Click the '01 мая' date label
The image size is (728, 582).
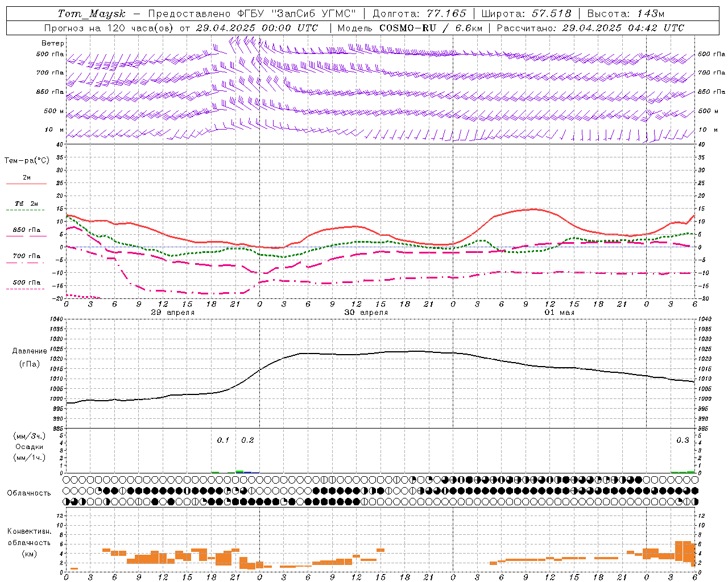coord(560,313)
